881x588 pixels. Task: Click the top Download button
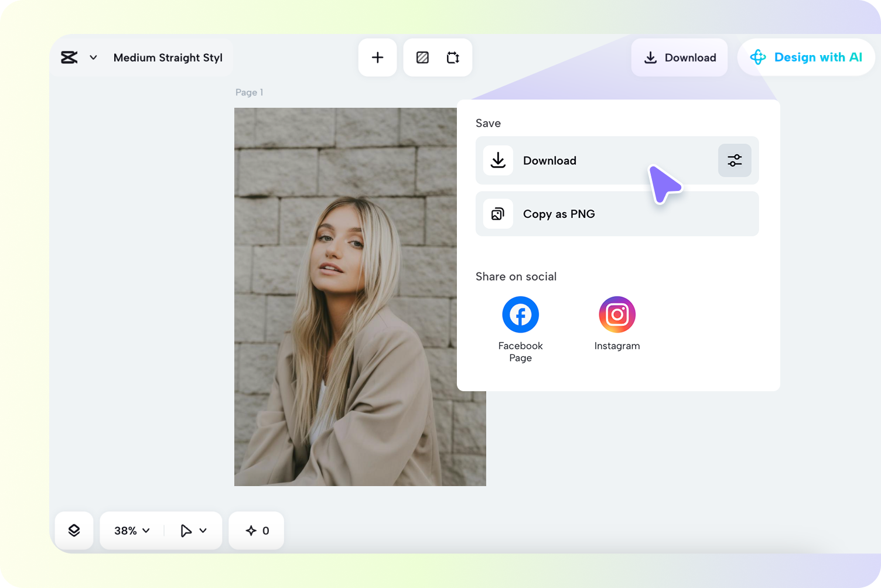(679, 57)
